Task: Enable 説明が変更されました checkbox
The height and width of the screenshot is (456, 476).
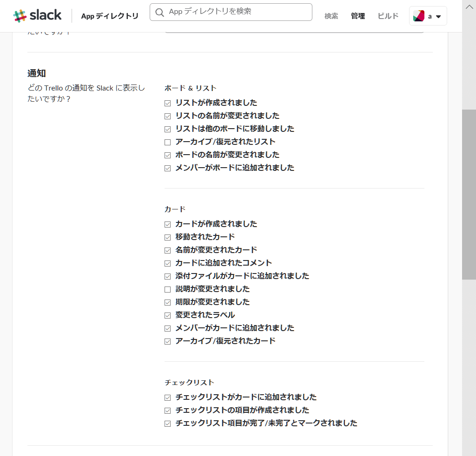Action: point(168,289)
